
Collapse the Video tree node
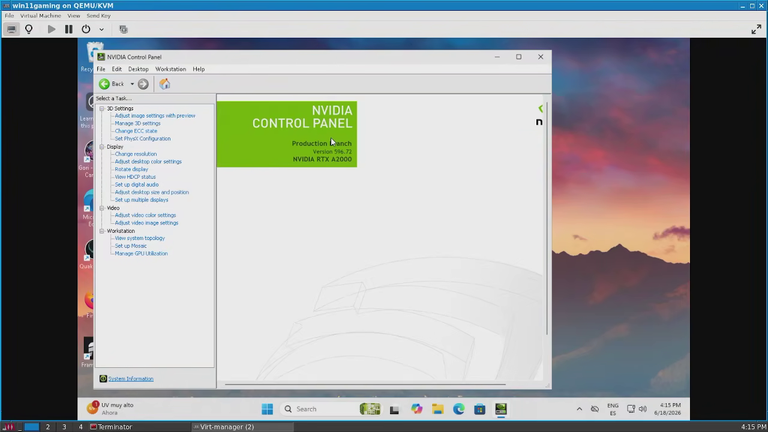[x=102, y=208]
